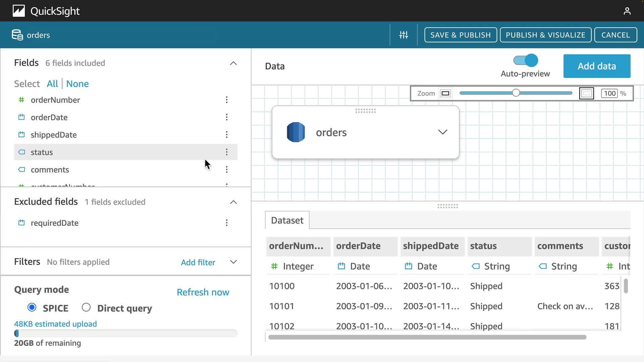
Task: Open requiredDate excluded field options
Action: tap(227, 223)
